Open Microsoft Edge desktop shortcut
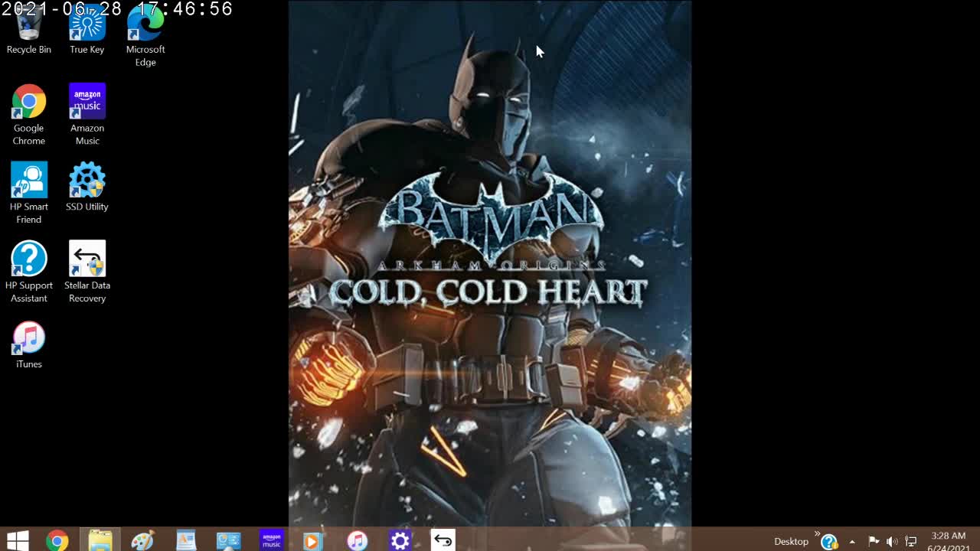Viewport: 980px width, 551px height. click(x=145, y=37)
